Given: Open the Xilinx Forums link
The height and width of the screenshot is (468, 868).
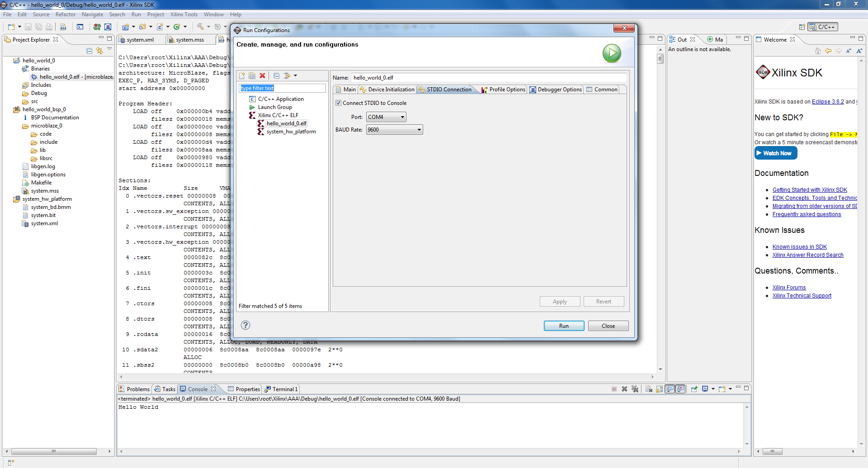Looking at the screenshot, I should tap(789, 288).
